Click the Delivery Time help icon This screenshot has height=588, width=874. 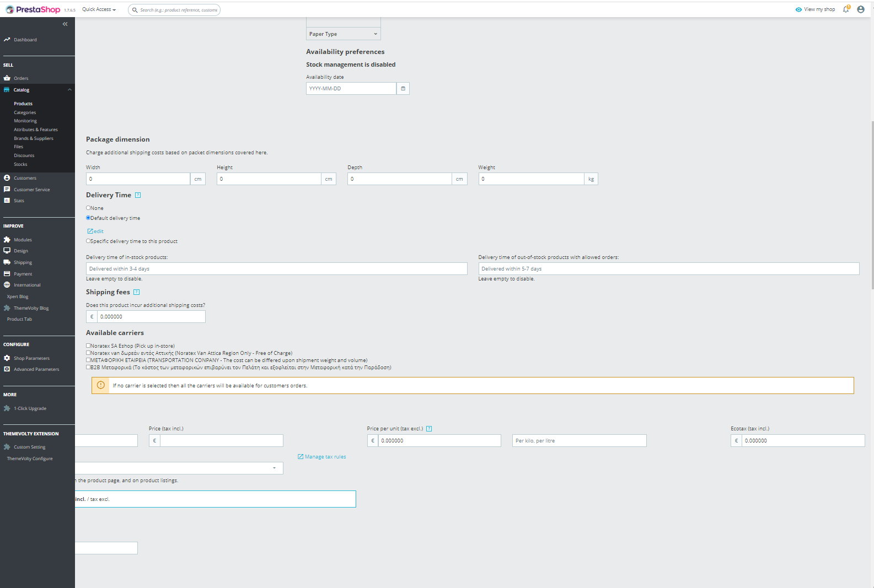[138, 195]
